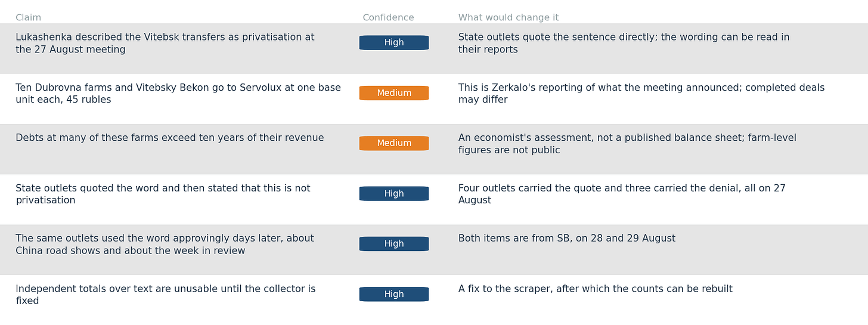
Task: Click the Claim column header
Action: coord(28,18)
